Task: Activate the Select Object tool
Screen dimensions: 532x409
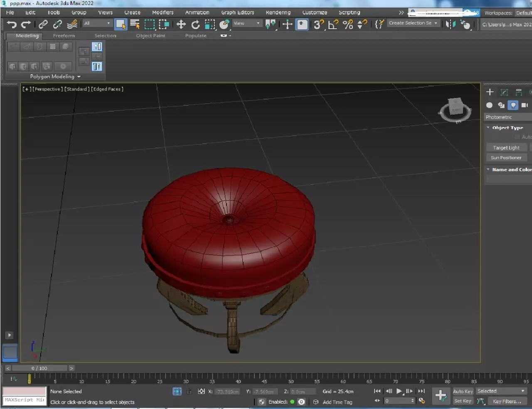Action: coord(121,24)
